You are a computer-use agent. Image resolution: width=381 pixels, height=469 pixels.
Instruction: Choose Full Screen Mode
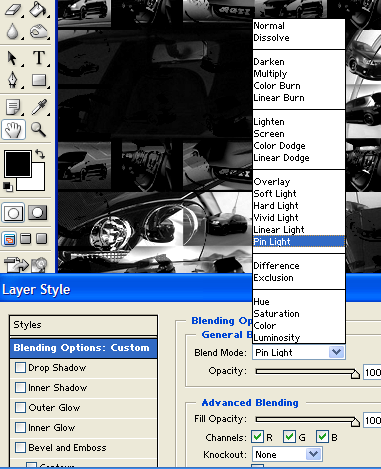tap(41, 239)
